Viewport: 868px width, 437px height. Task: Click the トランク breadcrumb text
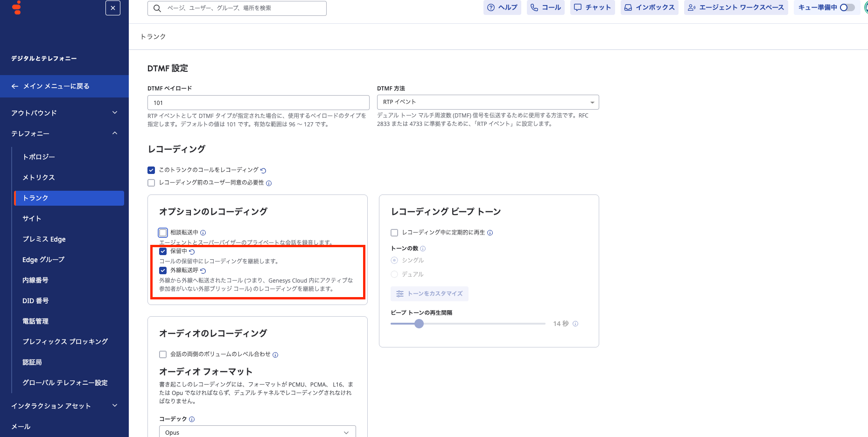pyautogui.click(x=153, y=36)
